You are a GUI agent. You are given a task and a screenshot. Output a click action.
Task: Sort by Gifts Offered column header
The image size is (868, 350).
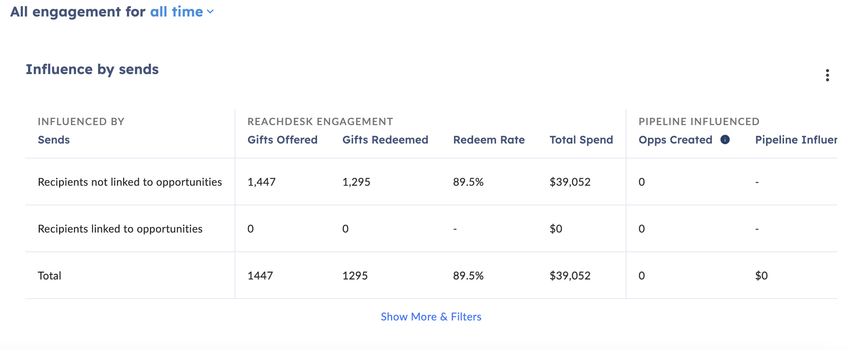pos(283,140)
